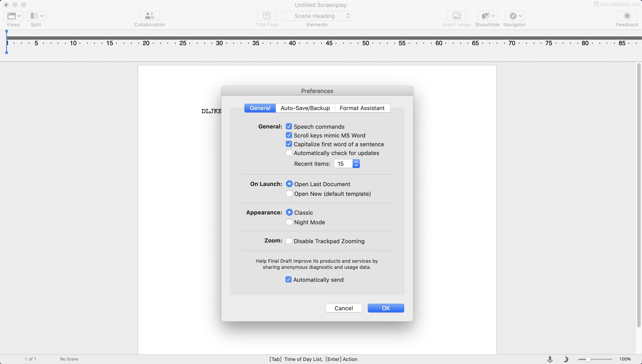Click the Cancel button
The image size is (642, 364).
pos(343,308)
